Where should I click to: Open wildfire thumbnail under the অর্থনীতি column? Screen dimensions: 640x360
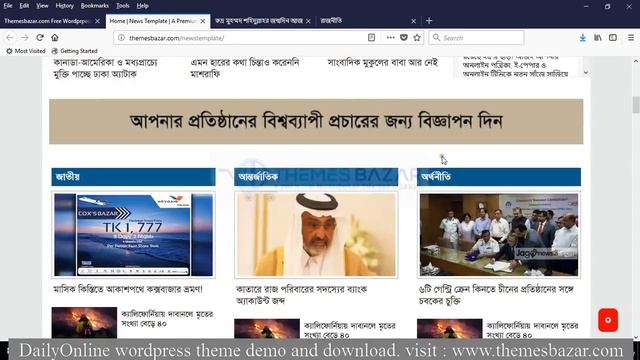pyautogui.click(x=449, y=328)
